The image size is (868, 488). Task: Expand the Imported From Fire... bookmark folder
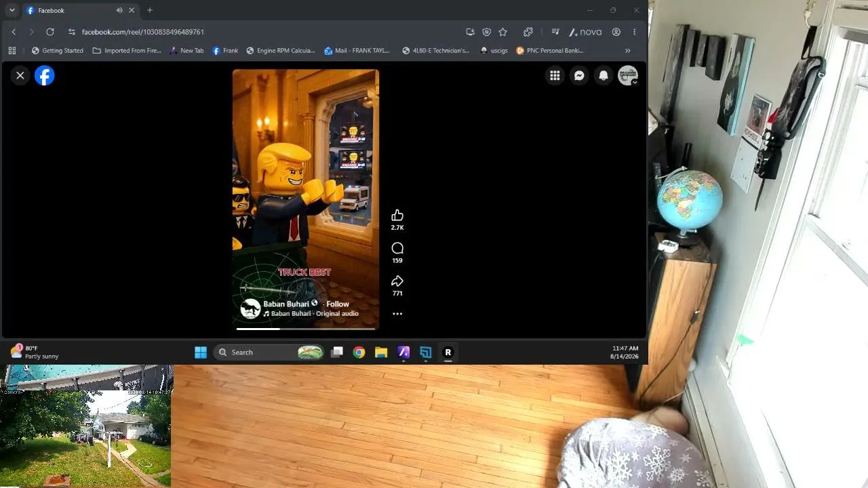coord(127,50)
